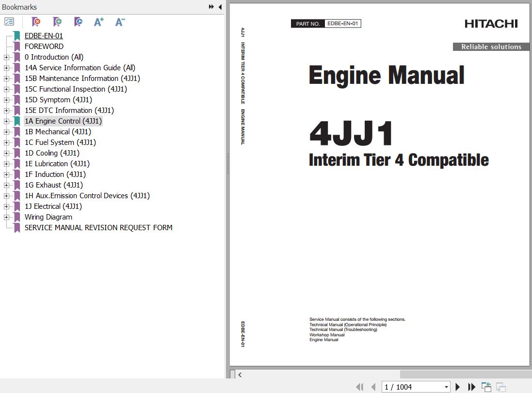Expand all bookmark panels double-arrow
532x393 pixels.
211,7
